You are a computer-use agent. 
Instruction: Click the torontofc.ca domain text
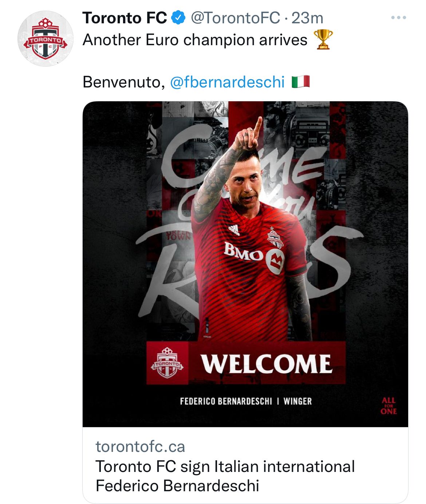pyautogui.click(x=140, y=446)
